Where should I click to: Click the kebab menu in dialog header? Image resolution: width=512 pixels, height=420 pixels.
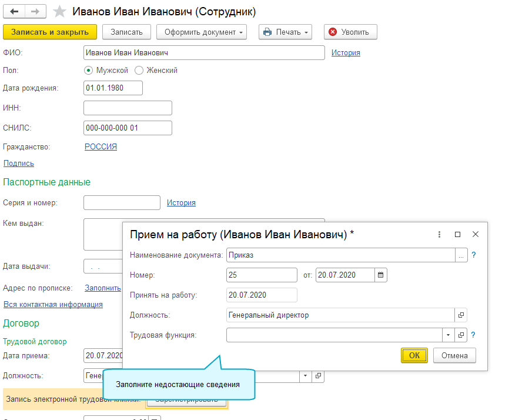coord(439,234)
